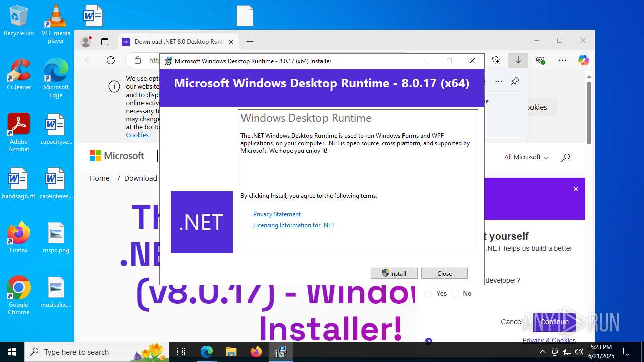
Task: Open Microsoft Edge desktop shortcut
Action: point(56,78)
